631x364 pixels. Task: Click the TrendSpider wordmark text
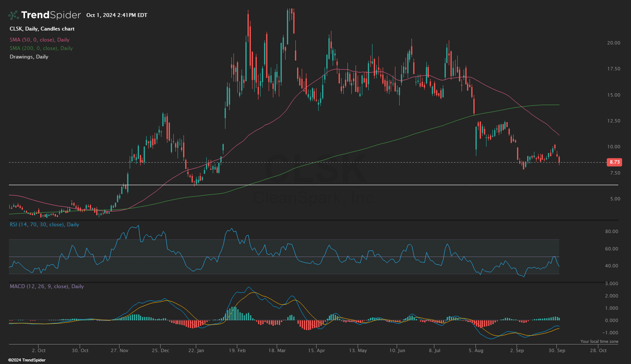click(x=51, y=15)
